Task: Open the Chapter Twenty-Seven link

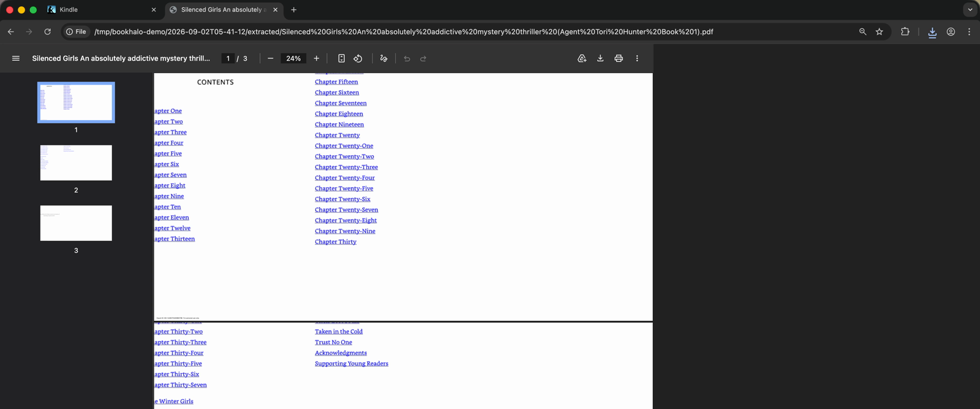Action: (x=347, y=210)
